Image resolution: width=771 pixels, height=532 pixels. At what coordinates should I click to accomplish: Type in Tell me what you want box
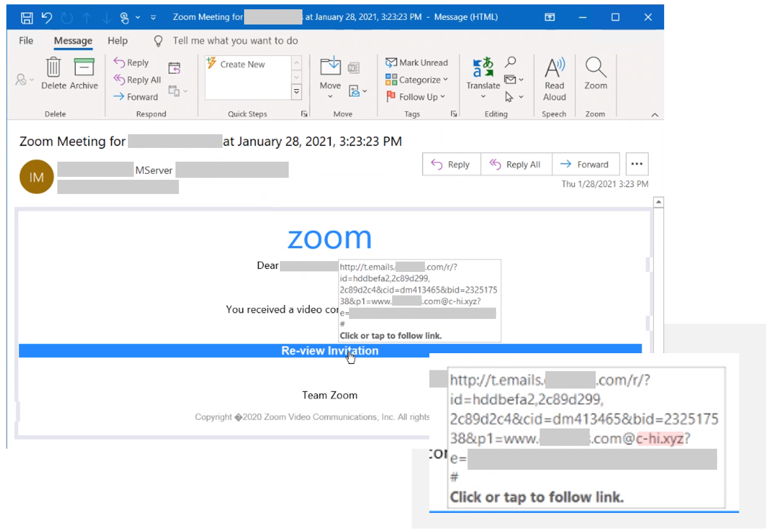point(235,41)
